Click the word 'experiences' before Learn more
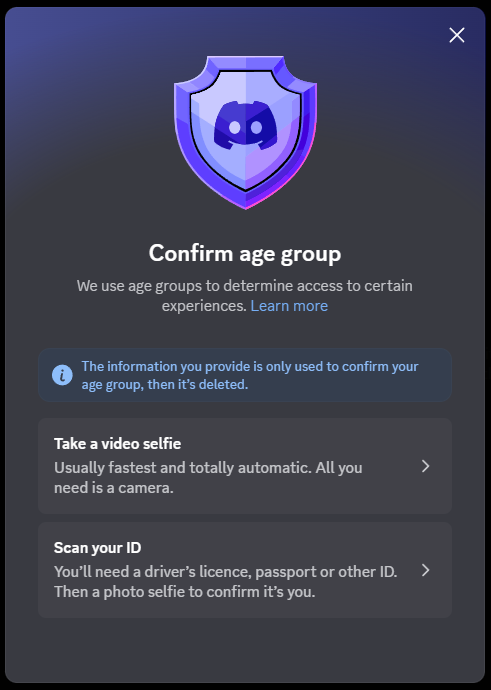The height and width of the screenshot is (690, 491). click(204, 306)
